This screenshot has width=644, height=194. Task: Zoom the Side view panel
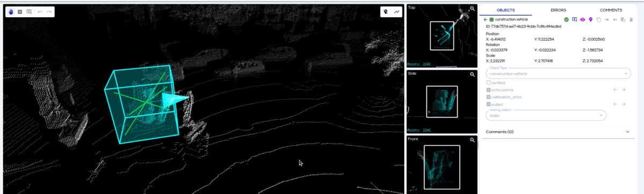[x=472, y=74]
